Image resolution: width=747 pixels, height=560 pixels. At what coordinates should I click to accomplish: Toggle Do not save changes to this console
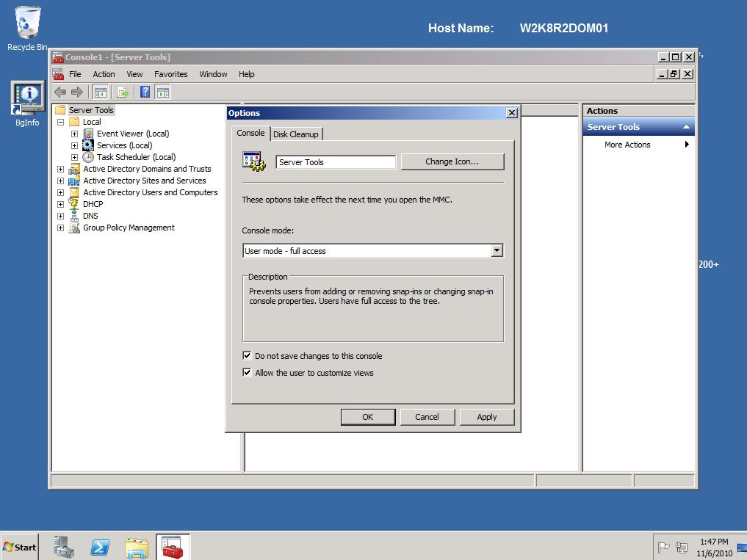click(247, 356)
